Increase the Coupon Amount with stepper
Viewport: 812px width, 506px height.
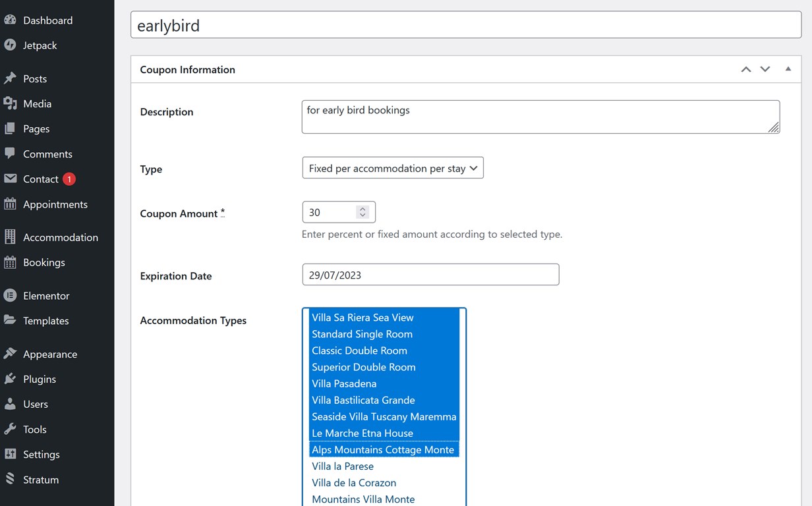point(362,209)
